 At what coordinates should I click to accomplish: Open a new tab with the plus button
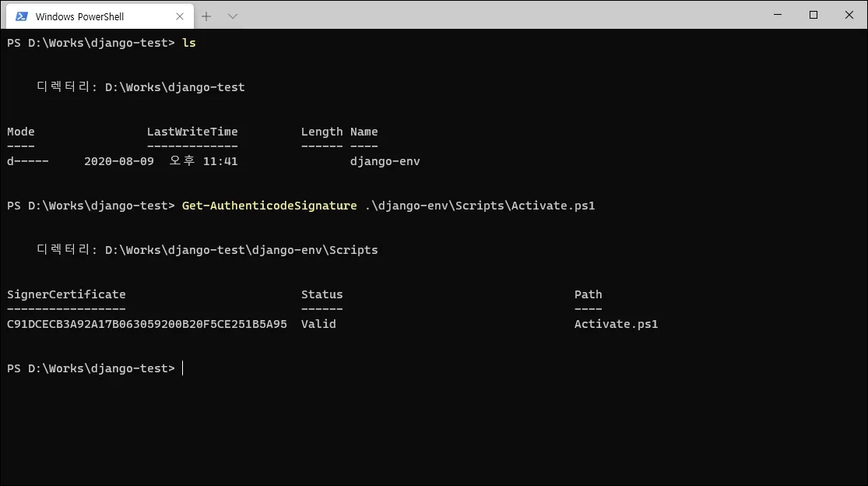[206, 16]
